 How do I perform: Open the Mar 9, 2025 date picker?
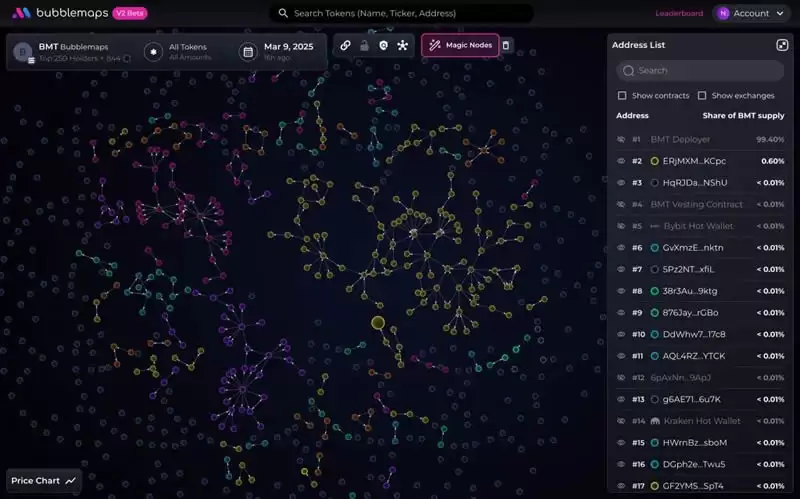tap(280, 52)
